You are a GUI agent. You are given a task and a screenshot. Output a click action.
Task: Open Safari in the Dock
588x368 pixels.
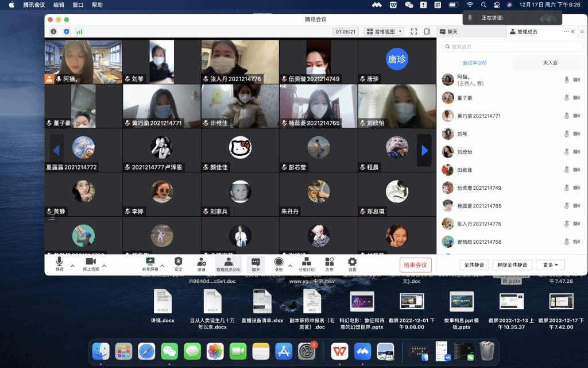coord(146,352)
